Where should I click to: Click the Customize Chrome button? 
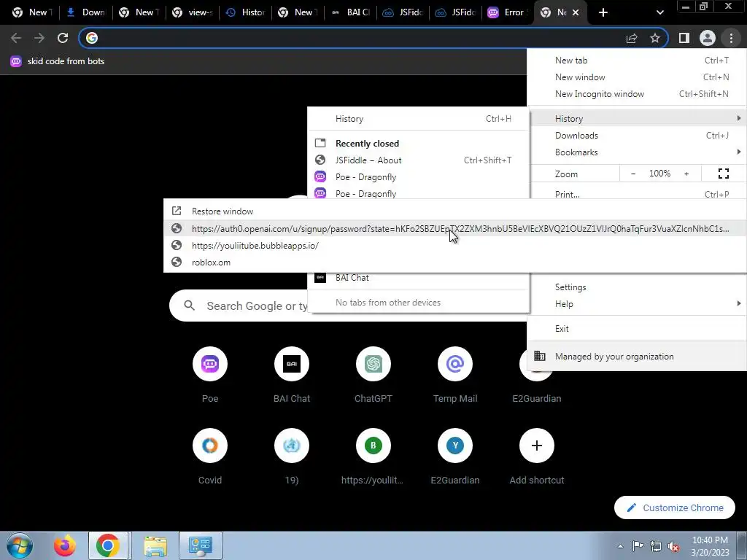coord(675,507)
